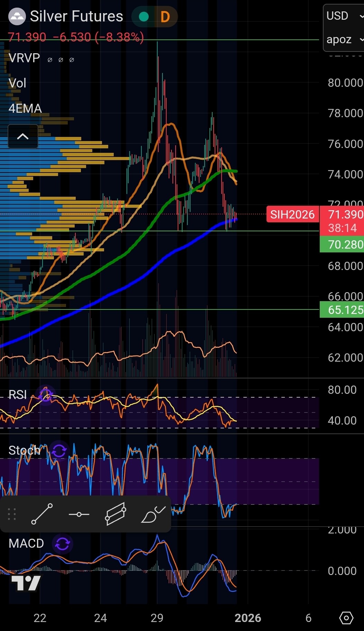Select the trend line drawing tool
The image size is (364, 631).
pos(42,514)
